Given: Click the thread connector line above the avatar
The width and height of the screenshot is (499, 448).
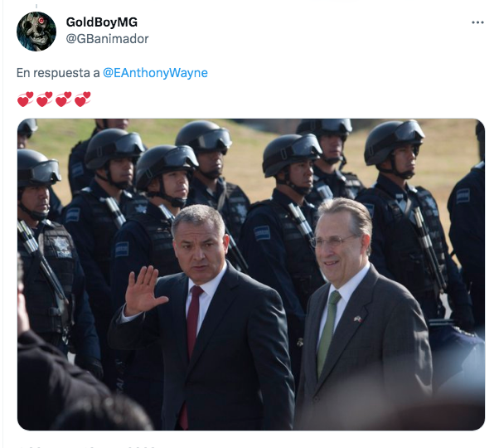Looking at the screenshot, I should pyautogui.click(x=36, y=7).
